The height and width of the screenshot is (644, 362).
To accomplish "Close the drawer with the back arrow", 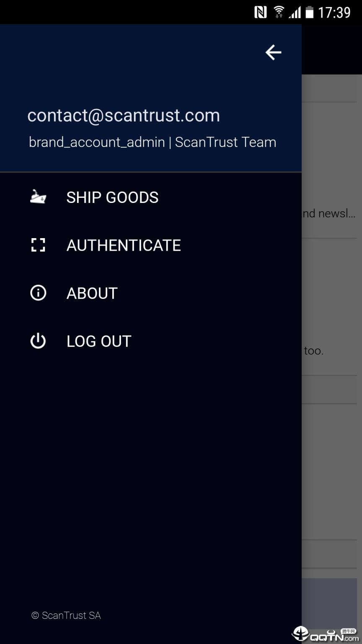I will (x=273, y=52).
